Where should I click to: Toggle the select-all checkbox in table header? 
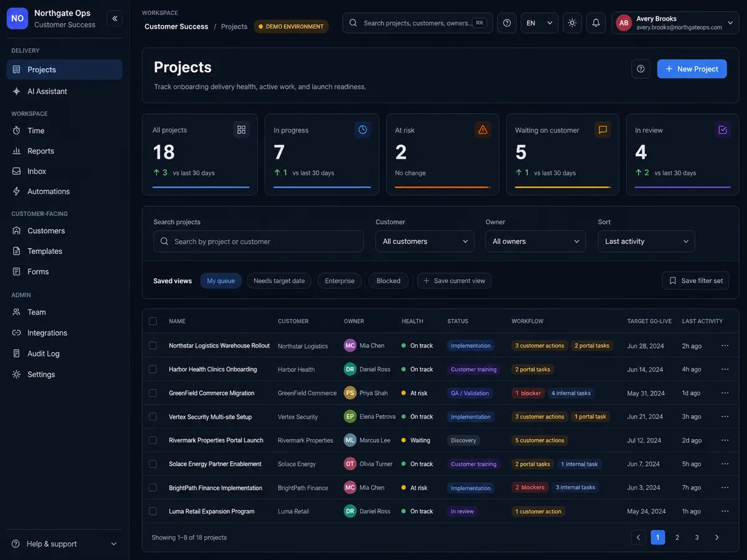pyautogui.click(x=153, y=321)
